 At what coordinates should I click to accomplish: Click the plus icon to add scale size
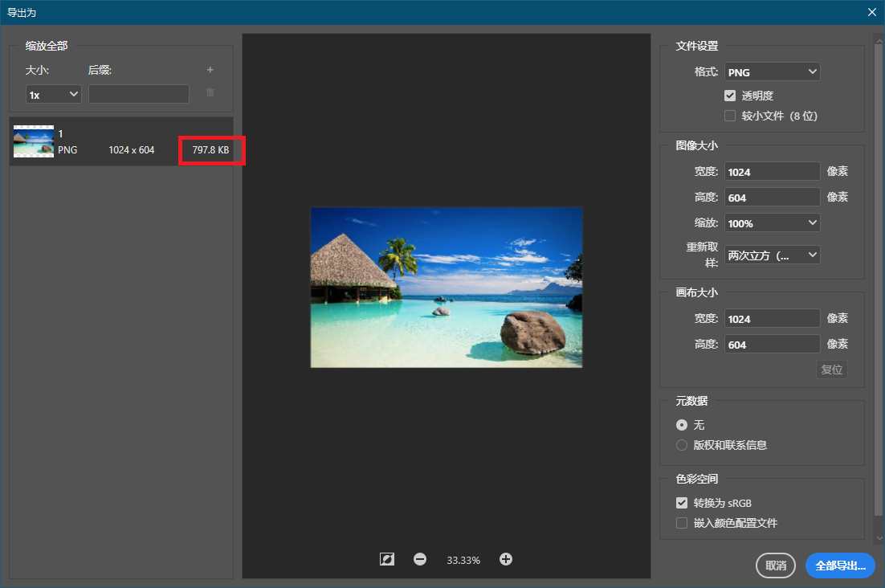tap(210, 70)
